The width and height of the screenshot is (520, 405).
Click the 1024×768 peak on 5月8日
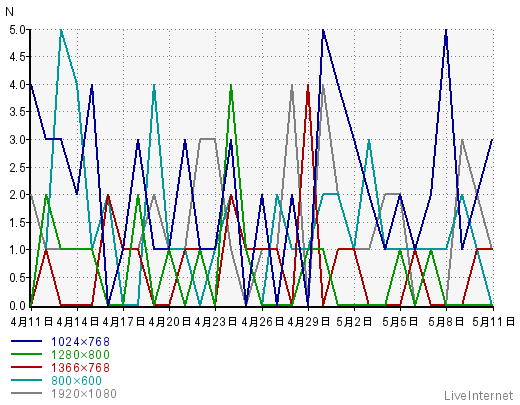[x=446, y=30]
